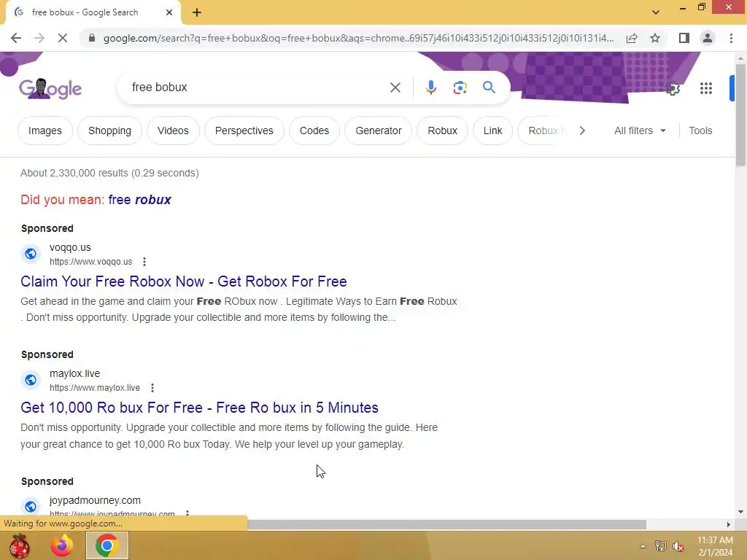The width and height of the screenshot is (747, 560).
Task: Show more filter chips with arrow
Action: (582, 131)
